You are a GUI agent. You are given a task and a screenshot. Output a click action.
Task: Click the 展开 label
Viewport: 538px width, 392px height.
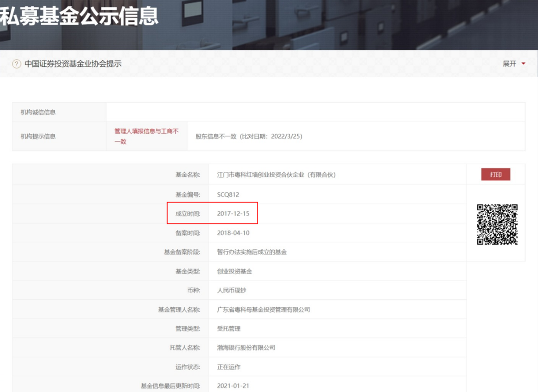(x=509, y=64)
